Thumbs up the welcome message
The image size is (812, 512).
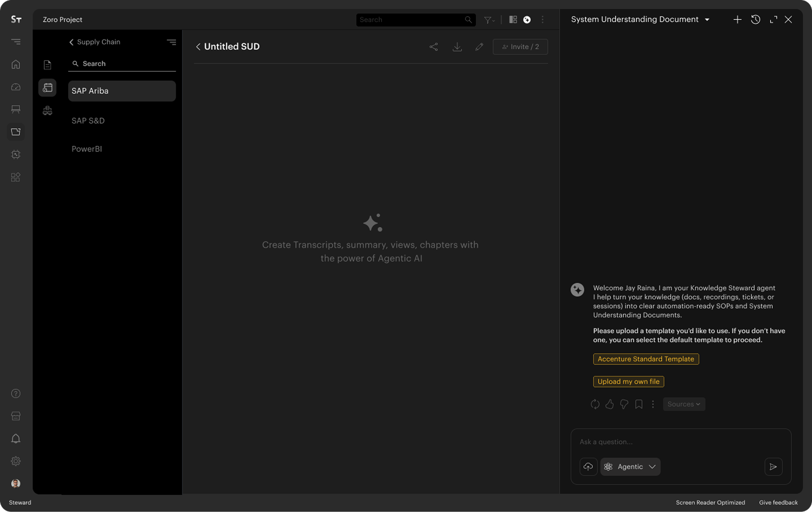609,404
